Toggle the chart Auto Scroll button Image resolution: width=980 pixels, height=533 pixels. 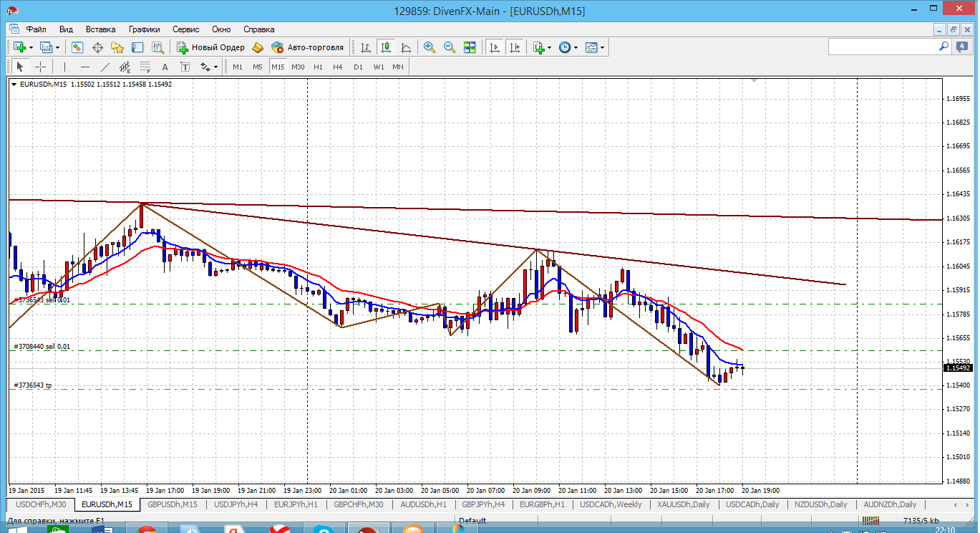(x=494, y=47)
